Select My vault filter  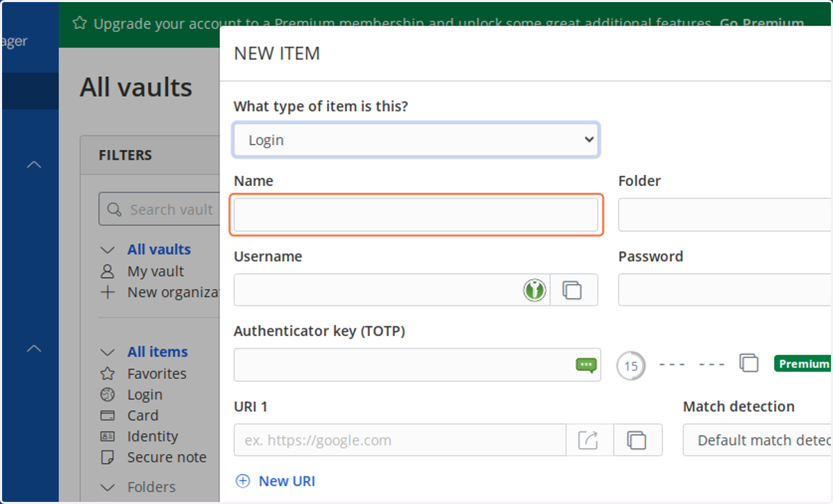click(x=155, y=271)
